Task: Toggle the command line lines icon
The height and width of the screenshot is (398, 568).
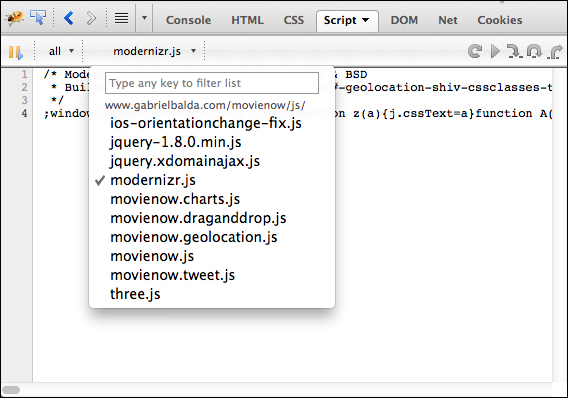Action: click(121, 18)
